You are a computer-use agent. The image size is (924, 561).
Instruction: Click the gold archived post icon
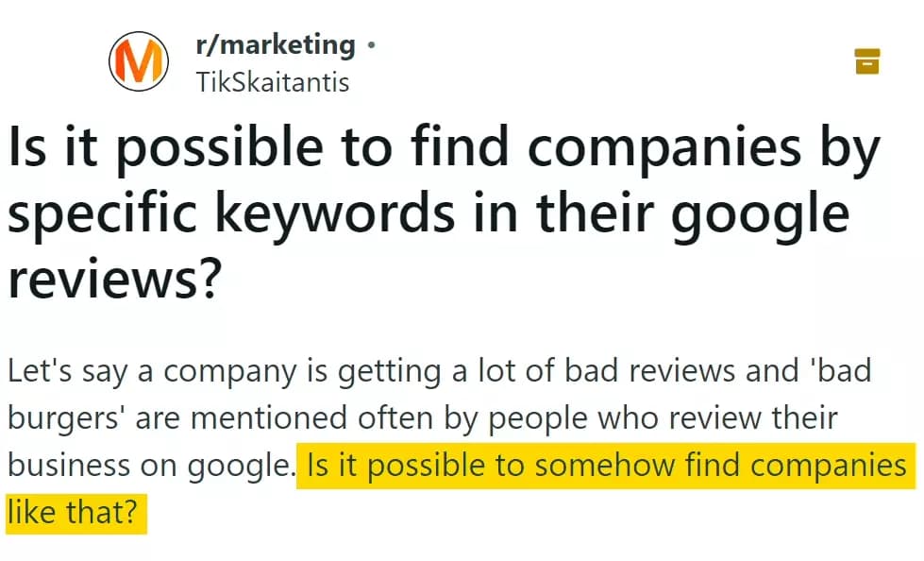pos(866,60)
